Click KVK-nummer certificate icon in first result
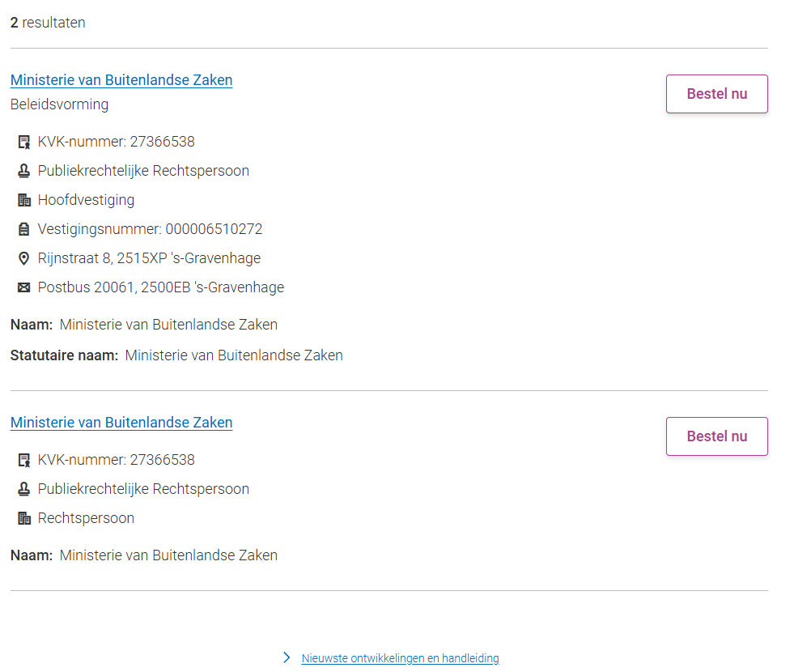The width and height of the screenshot is (790, 672). click(24, 142)
